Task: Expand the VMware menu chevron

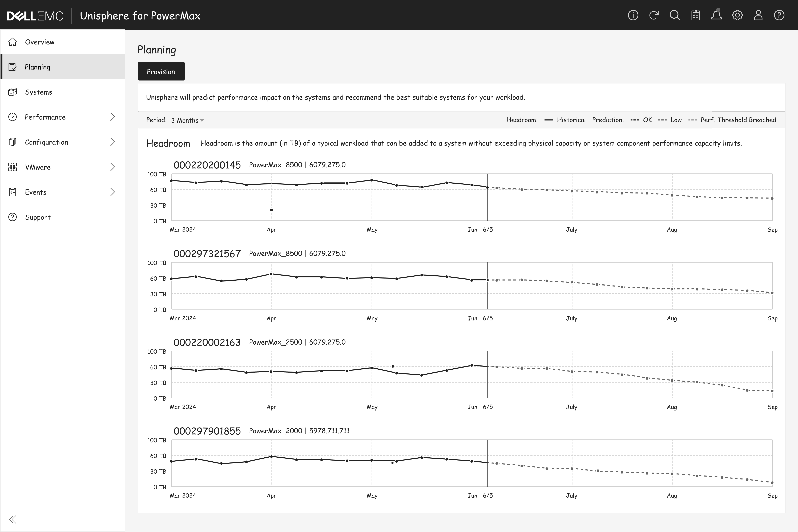Action: click(x=113, y=167)
